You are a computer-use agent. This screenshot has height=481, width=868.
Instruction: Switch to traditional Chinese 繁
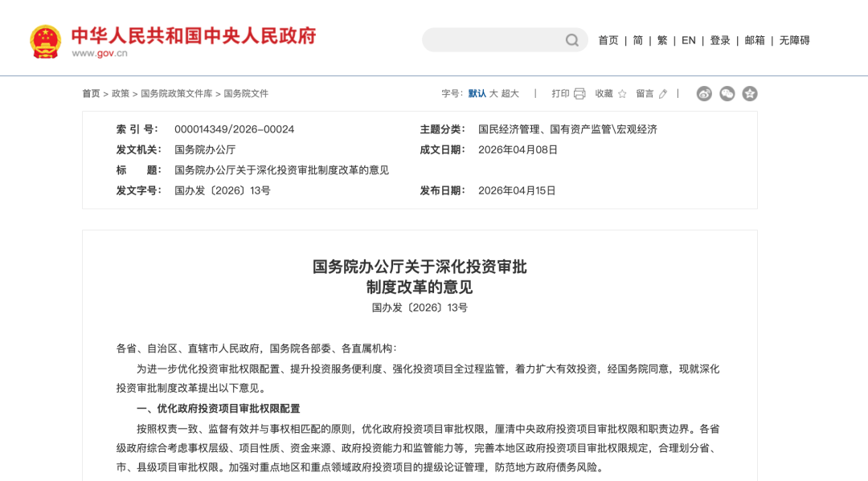(662, 40)
